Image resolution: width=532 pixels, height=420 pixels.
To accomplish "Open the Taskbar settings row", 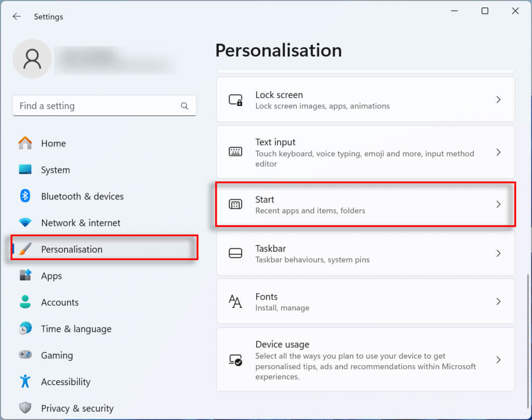I will click(365, 253).
